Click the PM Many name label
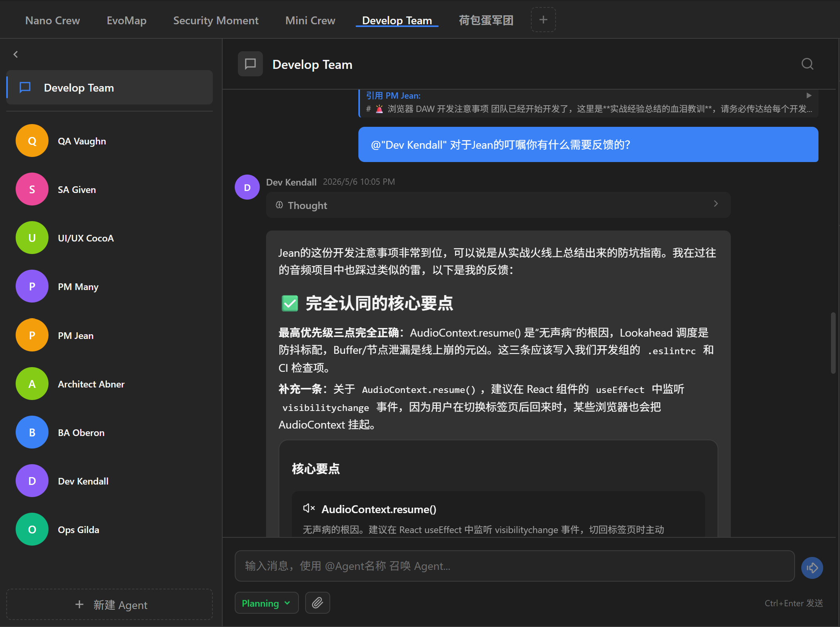 point(78,287)
